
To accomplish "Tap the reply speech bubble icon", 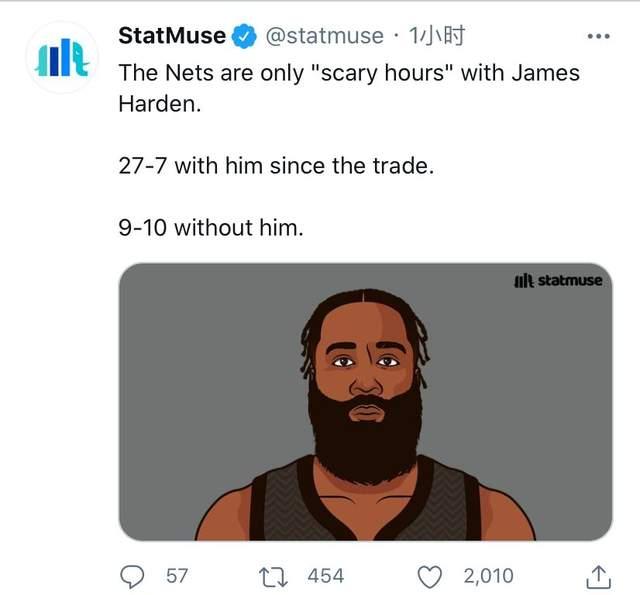I will (x=132, y=577).
